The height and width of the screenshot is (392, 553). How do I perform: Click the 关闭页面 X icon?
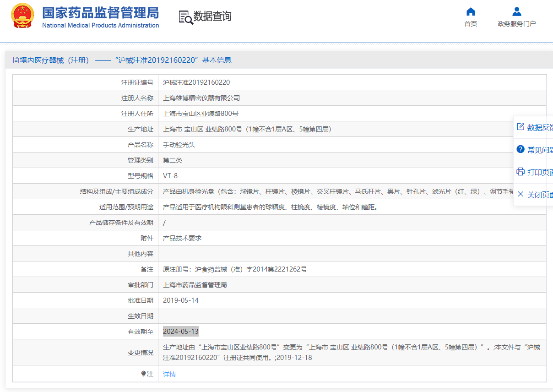[x=520, y=194]
